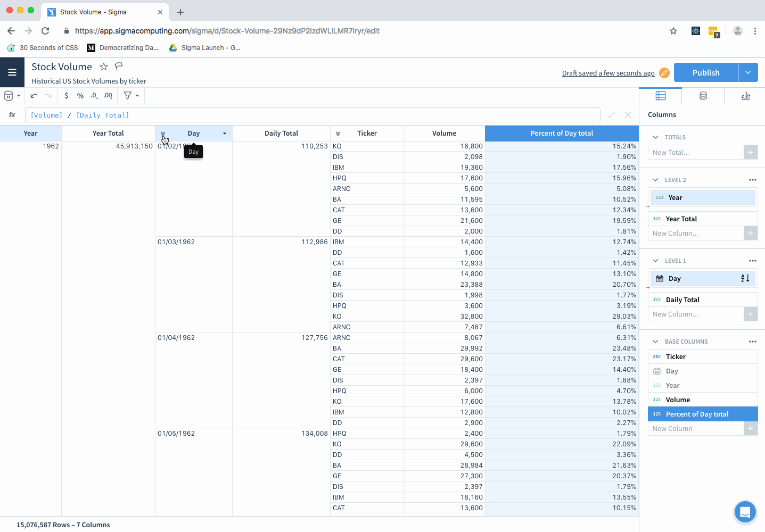Open the Publish dropdown arrow
Screen dimensions: 765x532
pos(748,72)
